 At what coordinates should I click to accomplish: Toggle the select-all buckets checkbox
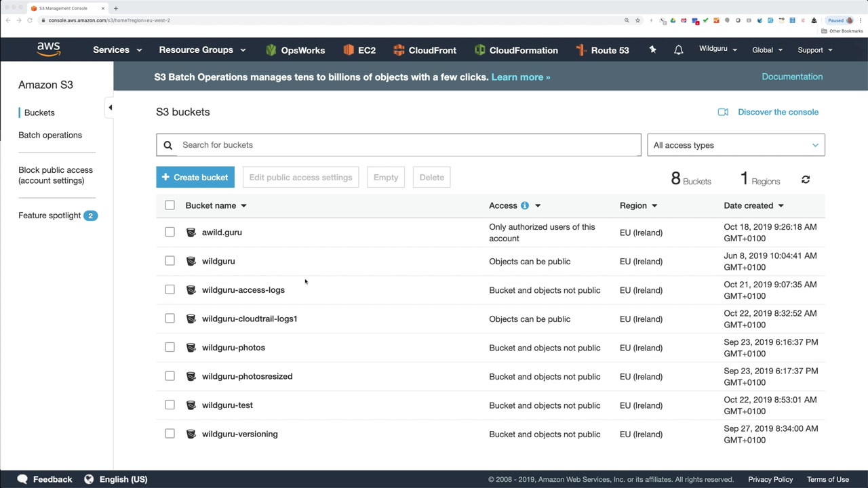coord(170,205)
